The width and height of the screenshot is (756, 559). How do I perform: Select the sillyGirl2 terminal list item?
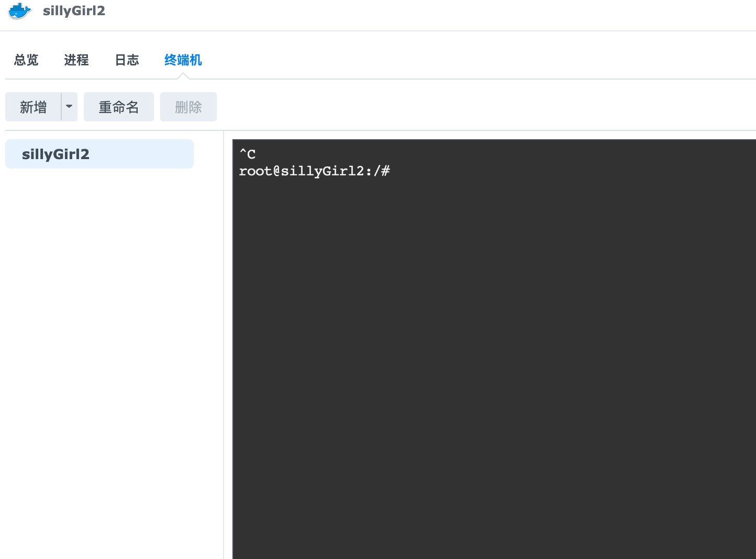(x=99, y=154)
